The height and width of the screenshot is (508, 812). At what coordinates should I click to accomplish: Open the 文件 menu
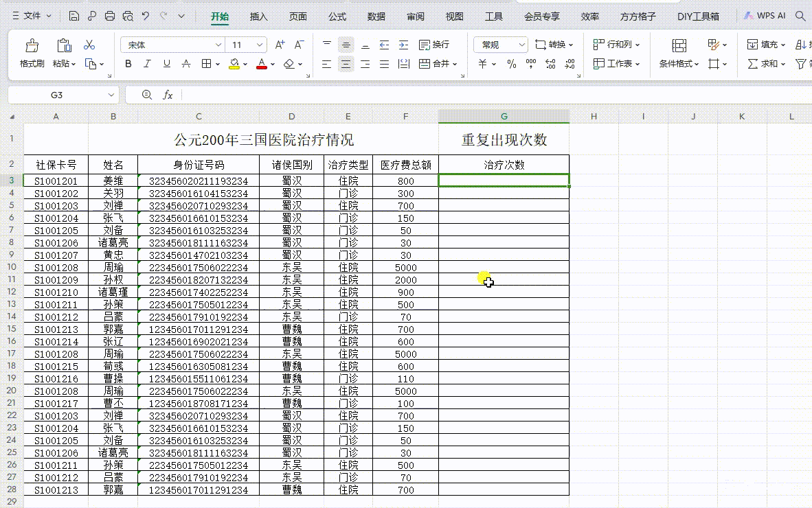coord(32,16)
